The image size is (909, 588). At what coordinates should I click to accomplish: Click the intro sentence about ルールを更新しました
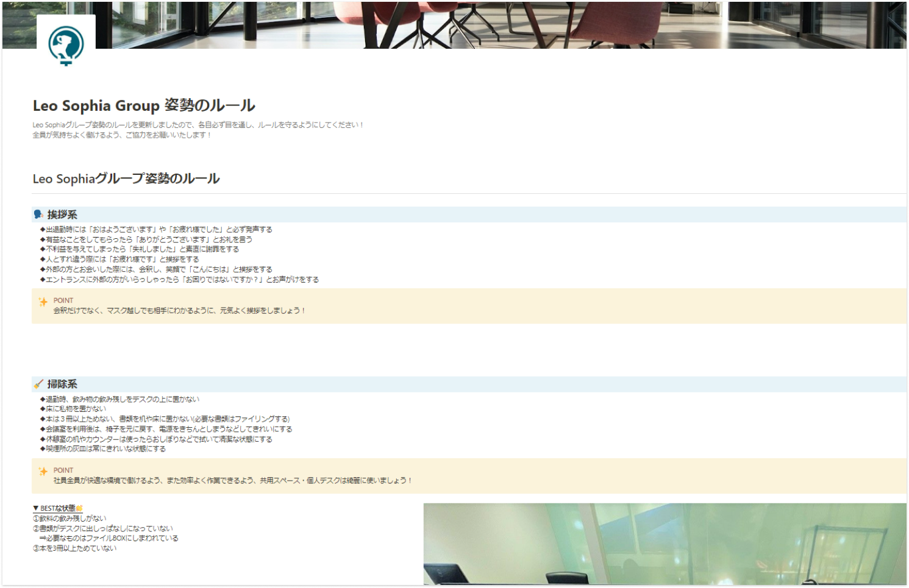(198, 125)
